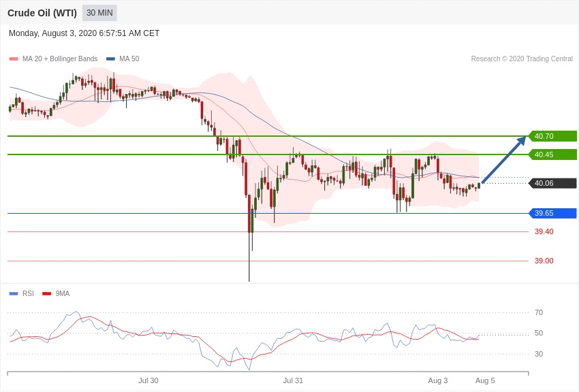
Task: Click the MA 20 + Bollinger Bands legend label
Action: pos(60,59)
